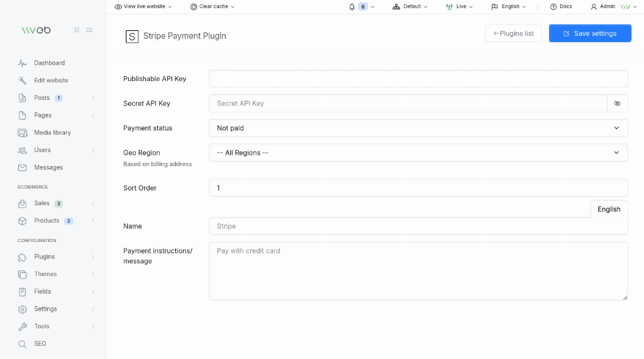Click the View live website eye icon
Screen dimensions: 644x359
coord(118,6)
